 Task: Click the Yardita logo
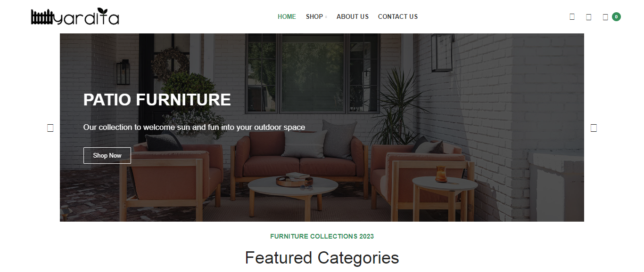tap(75, 16)
